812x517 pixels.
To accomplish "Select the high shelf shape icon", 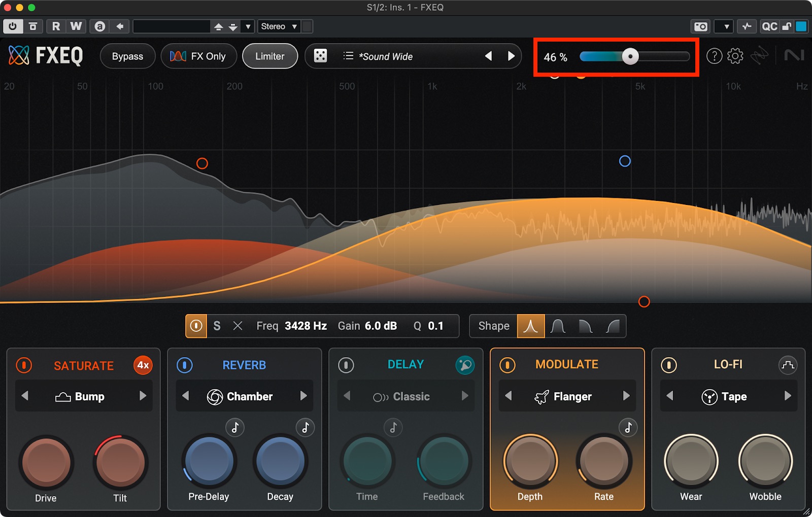I will point(613,326).
